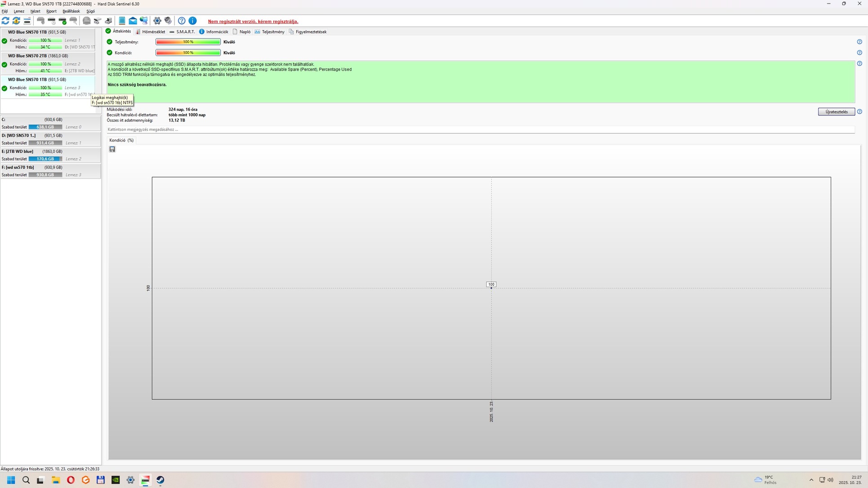Click the blue question mark help icon
Image resolution: width=868 pixels, height=488 pixels.
(x=182, y=21)
